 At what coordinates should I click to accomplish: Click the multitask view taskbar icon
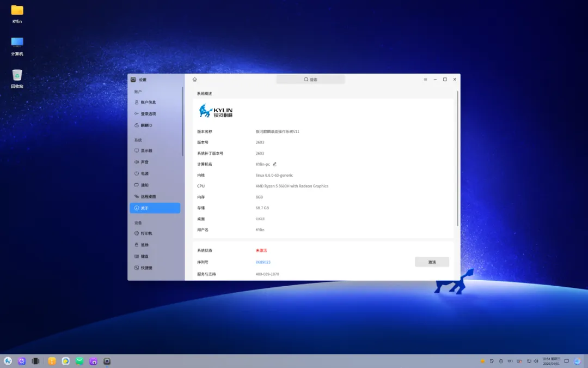[x=35, y=361]
